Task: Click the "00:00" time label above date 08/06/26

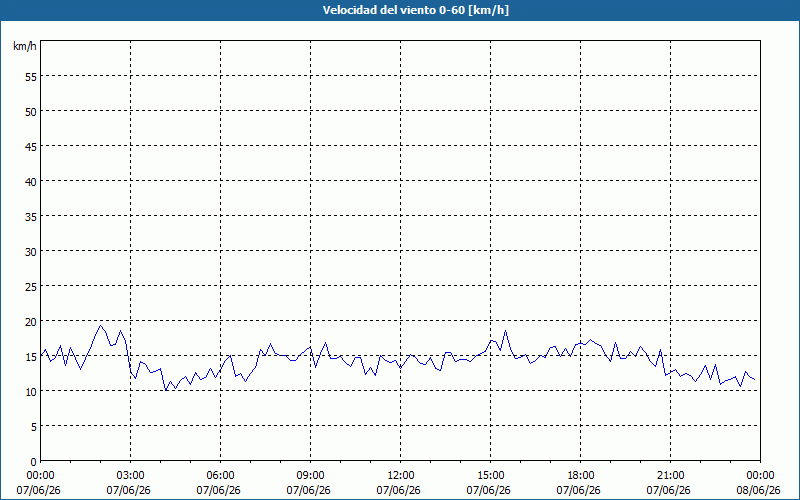Action: click(x=760, y=476)
